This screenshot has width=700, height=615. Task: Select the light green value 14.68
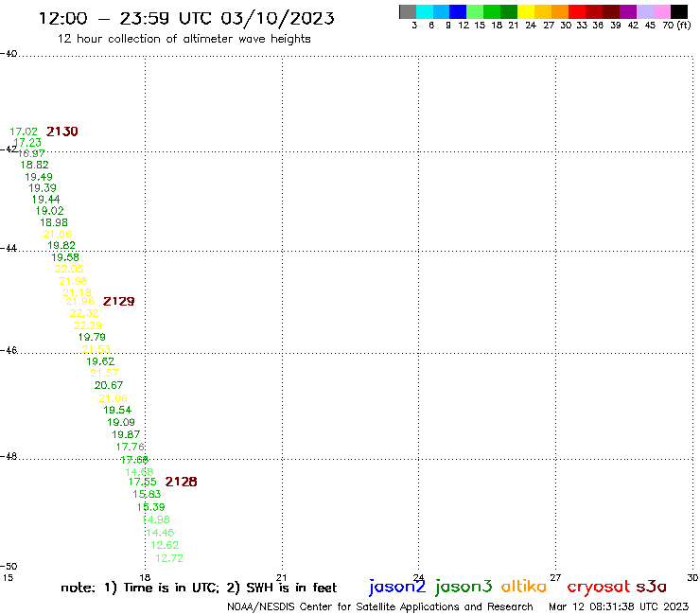[x=139, y=471]
